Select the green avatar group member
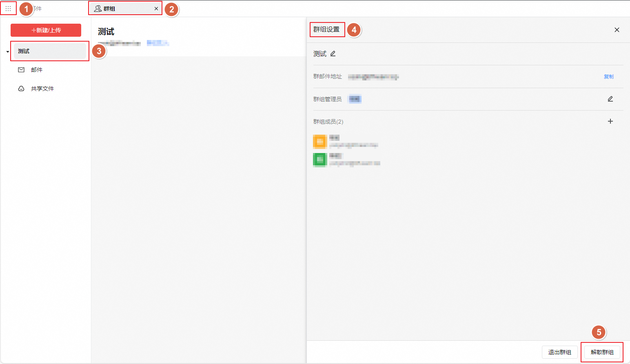This screenshot has width=630, height=364. tap(320, 160)
